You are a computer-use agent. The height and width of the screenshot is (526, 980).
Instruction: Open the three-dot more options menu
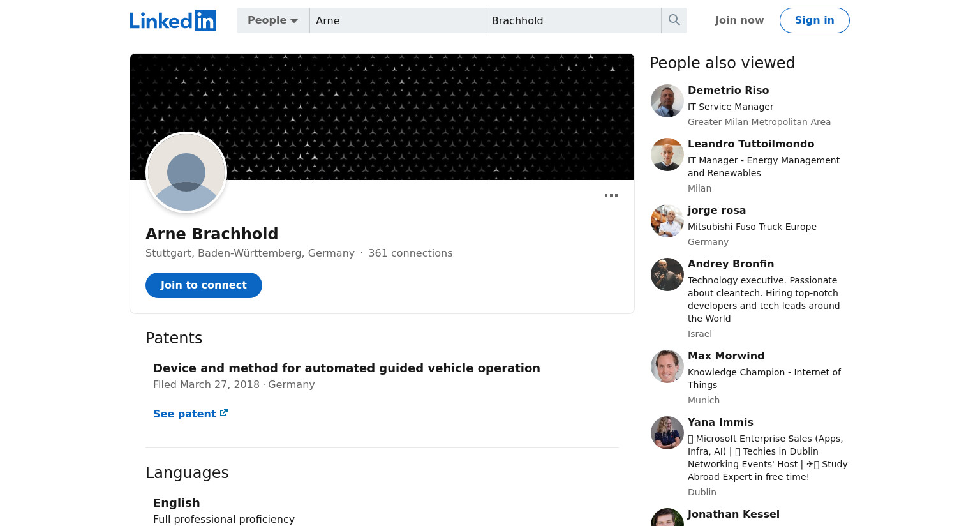click(611, 195)
